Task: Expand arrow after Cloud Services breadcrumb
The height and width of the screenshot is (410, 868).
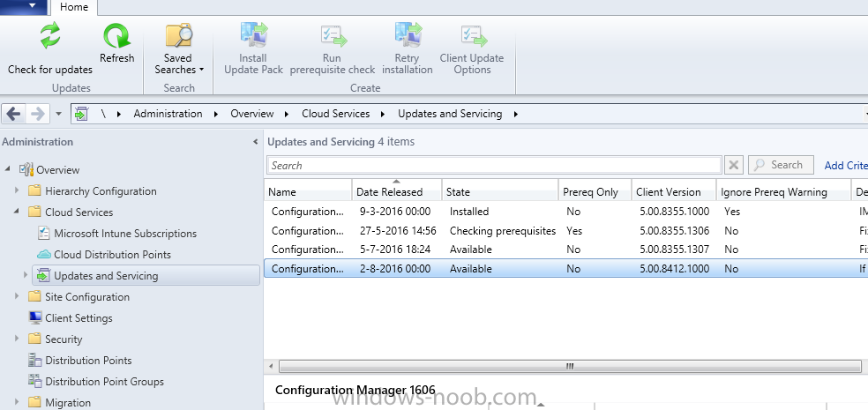Action: tap(383, 114)
